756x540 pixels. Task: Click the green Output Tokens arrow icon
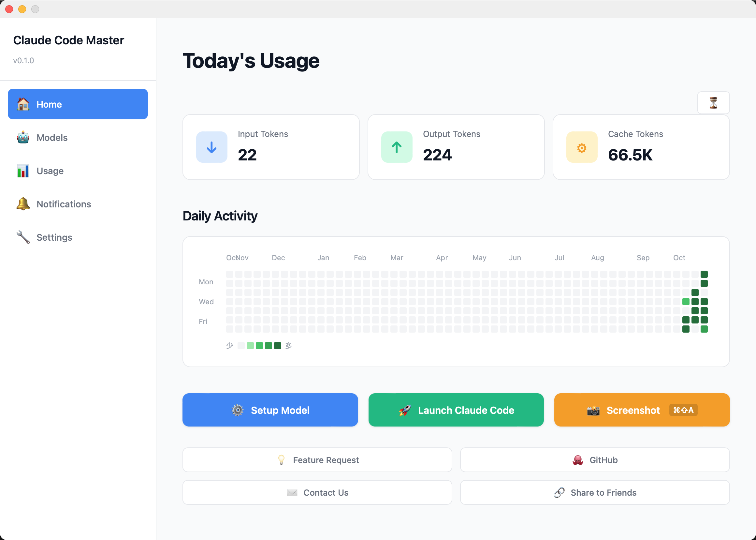[397, 147]
